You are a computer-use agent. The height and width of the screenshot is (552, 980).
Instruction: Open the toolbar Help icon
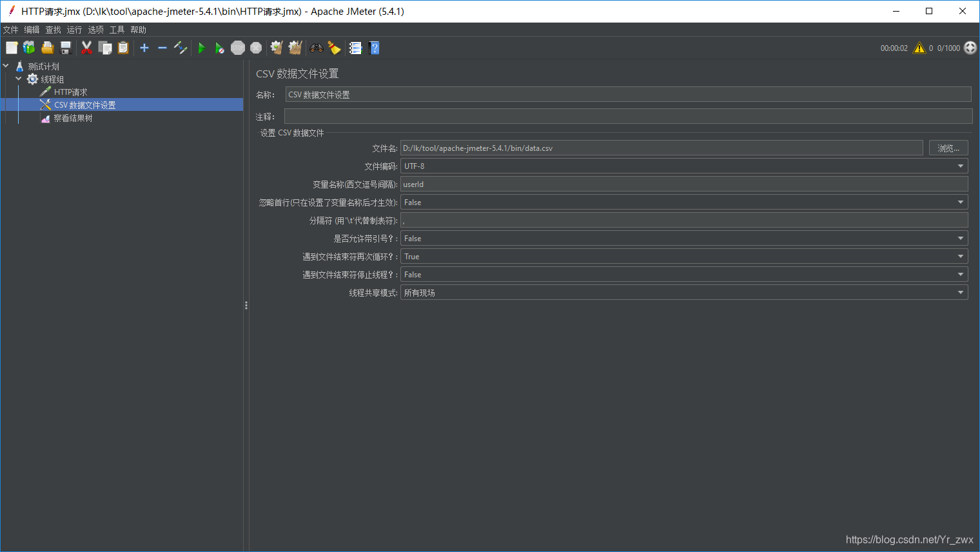(374, 47)
